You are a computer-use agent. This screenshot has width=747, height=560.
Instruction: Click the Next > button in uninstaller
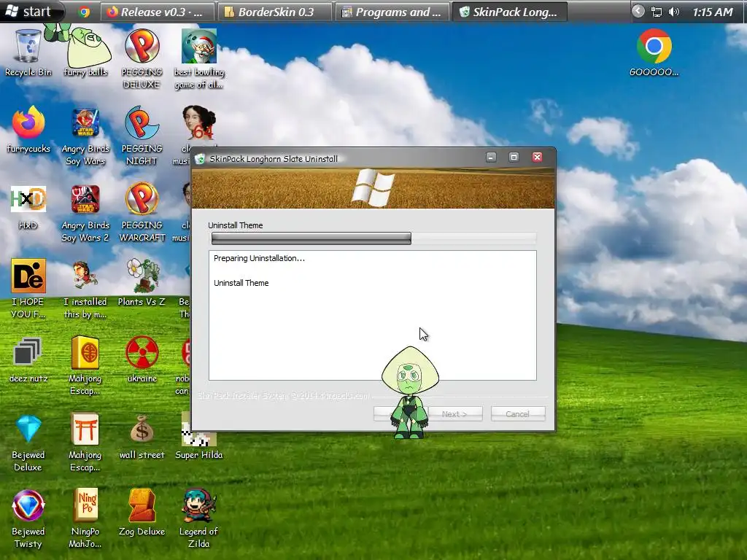455,414
